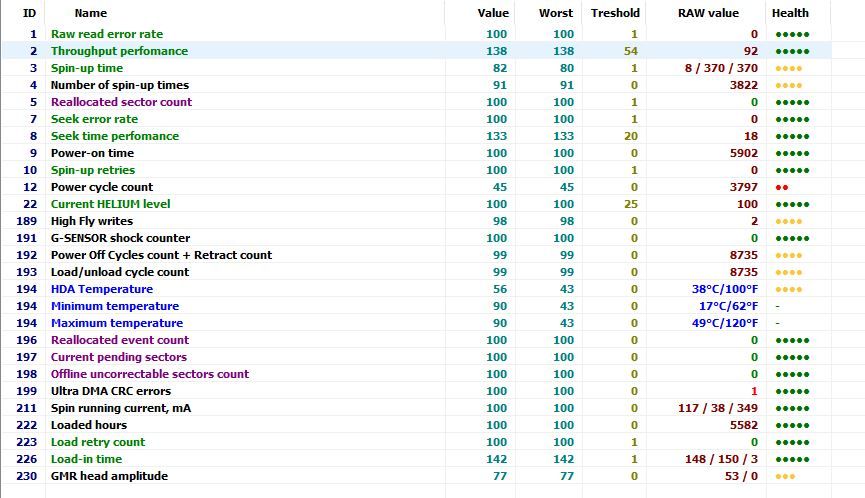The width and height of the screenshot is (865, 498).
Task: Click red health dots for Power cycle count
Action: pos(782,188)
